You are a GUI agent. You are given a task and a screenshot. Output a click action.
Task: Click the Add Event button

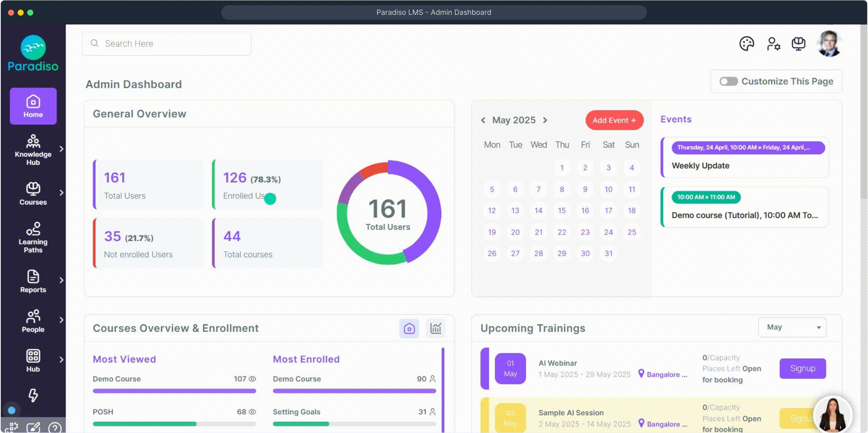[x=614, y=120]
